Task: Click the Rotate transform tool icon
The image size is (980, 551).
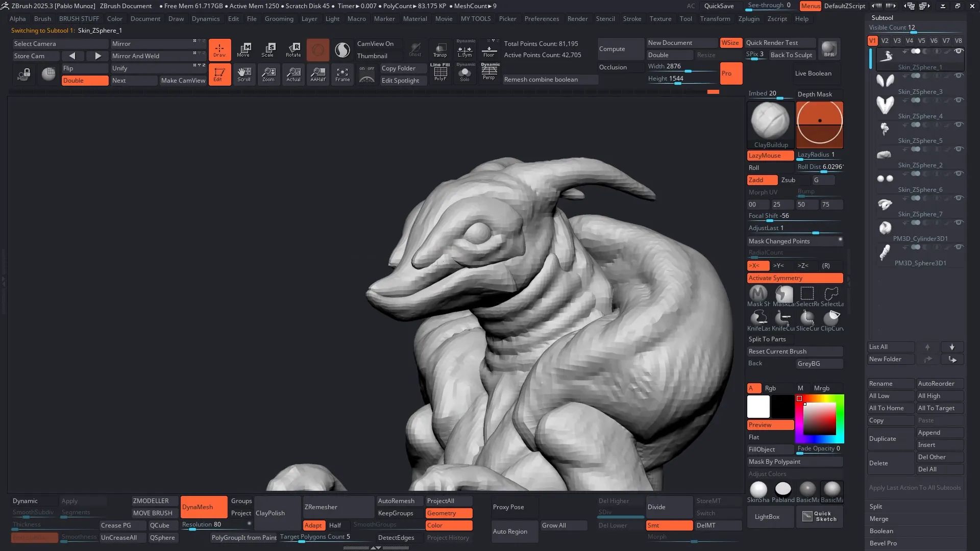Action: click(293, 49)
